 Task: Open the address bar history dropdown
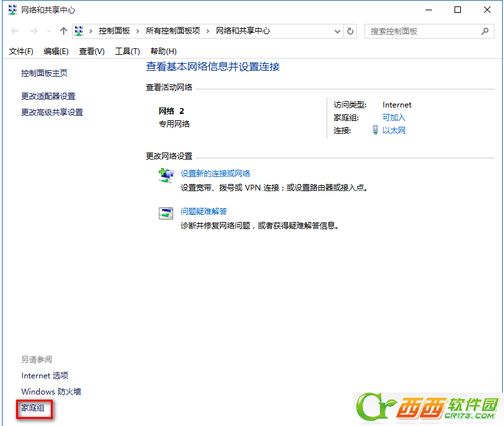[337, 32]
